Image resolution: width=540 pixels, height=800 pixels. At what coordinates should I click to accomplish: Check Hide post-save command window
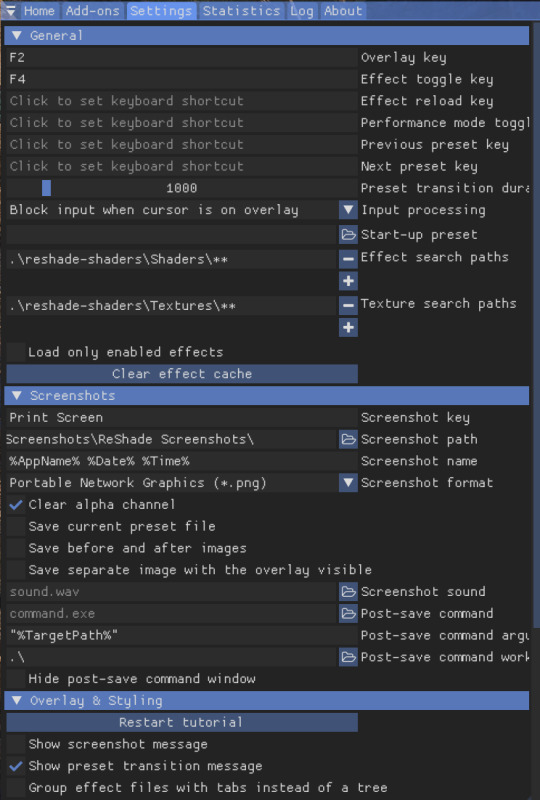16,679
